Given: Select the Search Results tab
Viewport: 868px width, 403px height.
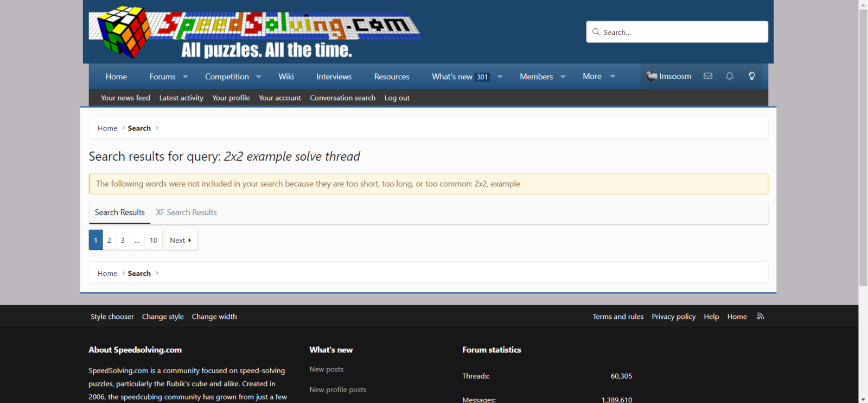Looking at the screenshot, I should pyautogui.click(x=120, y=212).
